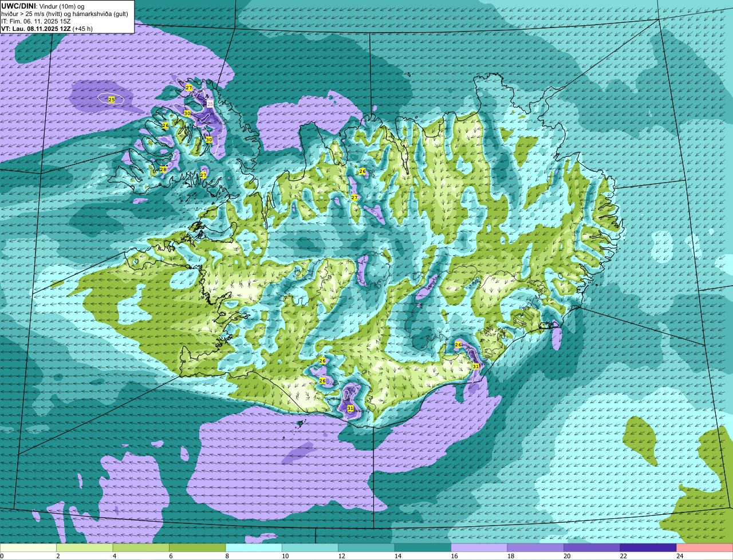Click the 8–10 m/s light cyan legend swatch

(x=254, y=548)
